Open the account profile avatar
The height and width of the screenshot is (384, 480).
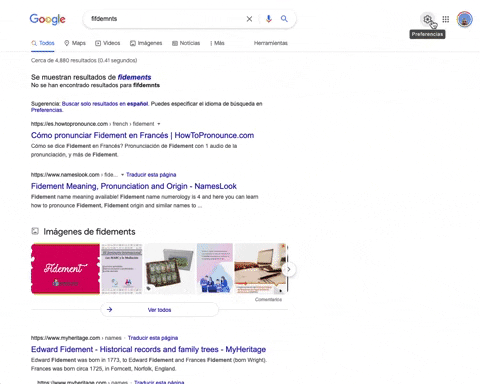point(465,19)
